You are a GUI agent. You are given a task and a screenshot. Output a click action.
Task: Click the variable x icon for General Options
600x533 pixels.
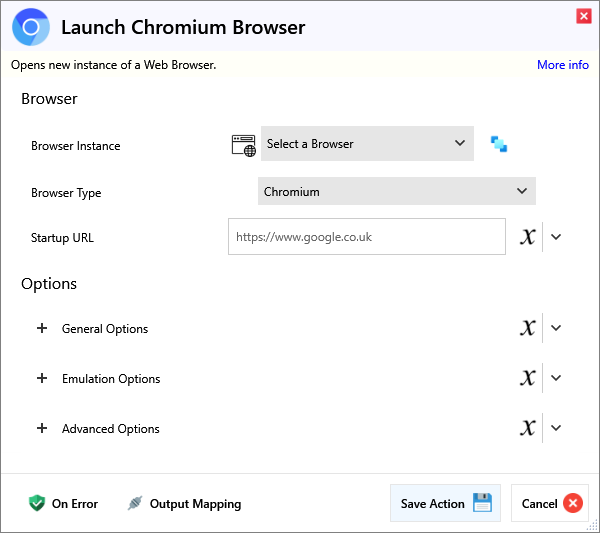click(528, 328)
